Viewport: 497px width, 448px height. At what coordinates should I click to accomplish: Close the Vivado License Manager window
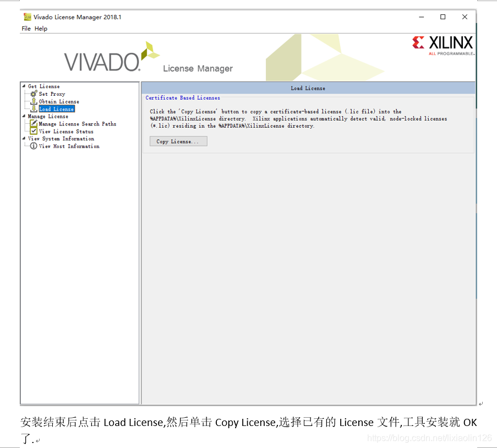465,17
